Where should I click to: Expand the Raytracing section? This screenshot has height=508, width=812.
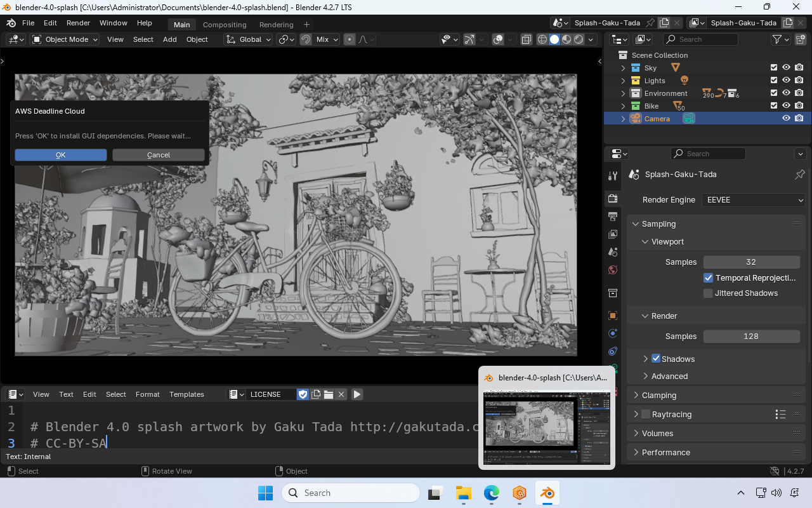pos(635,414)
